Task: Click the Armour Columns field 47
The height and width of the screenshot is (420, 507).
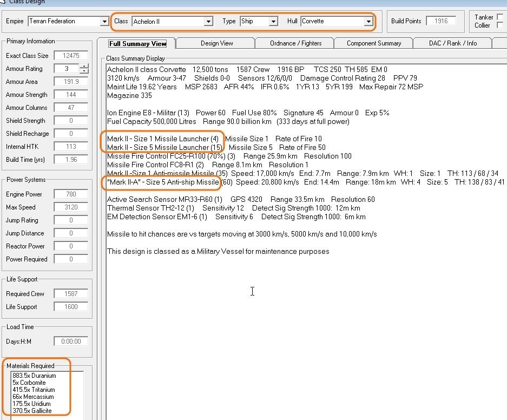Action: [x=71, y=107]
